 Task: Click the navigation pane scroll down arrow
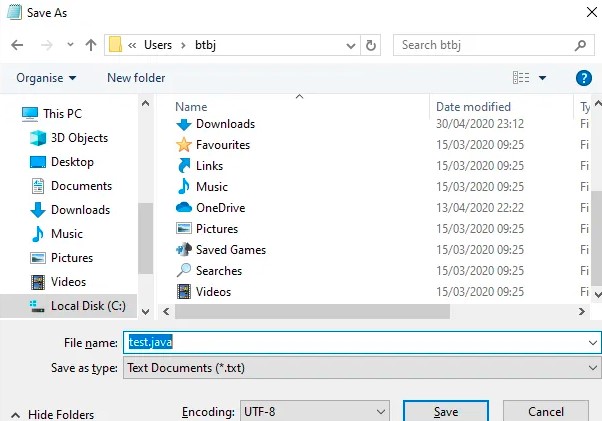145,311
